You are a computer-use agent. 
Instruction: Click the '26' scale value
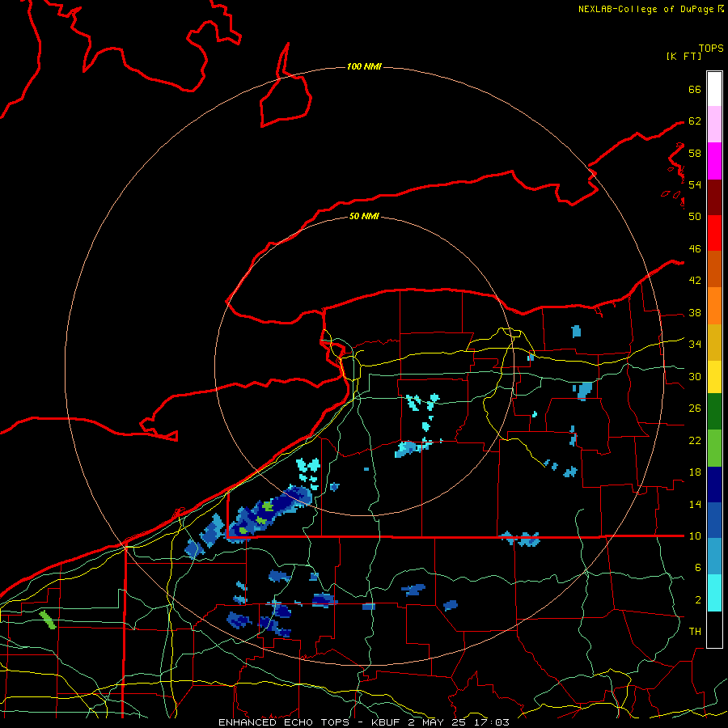pyautogui.click(x=695, y=408)
